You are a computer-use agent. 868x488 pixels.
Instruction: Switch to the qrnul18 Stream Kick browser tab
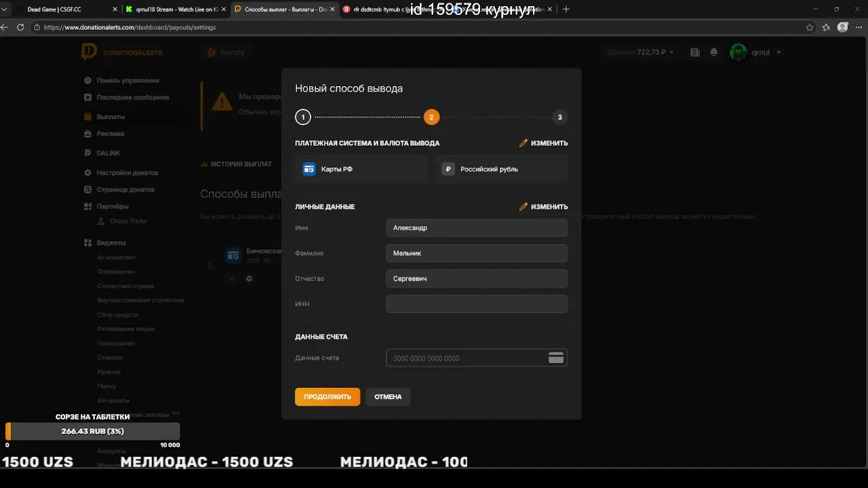point(175,9)
